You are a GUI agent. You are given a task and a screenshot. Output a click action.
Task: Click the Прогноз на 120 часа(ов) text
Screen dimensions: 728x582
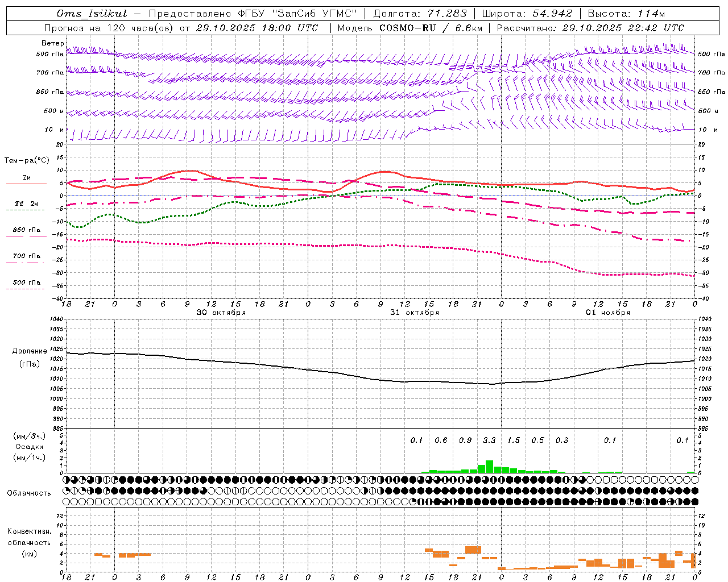coord(109,28)
